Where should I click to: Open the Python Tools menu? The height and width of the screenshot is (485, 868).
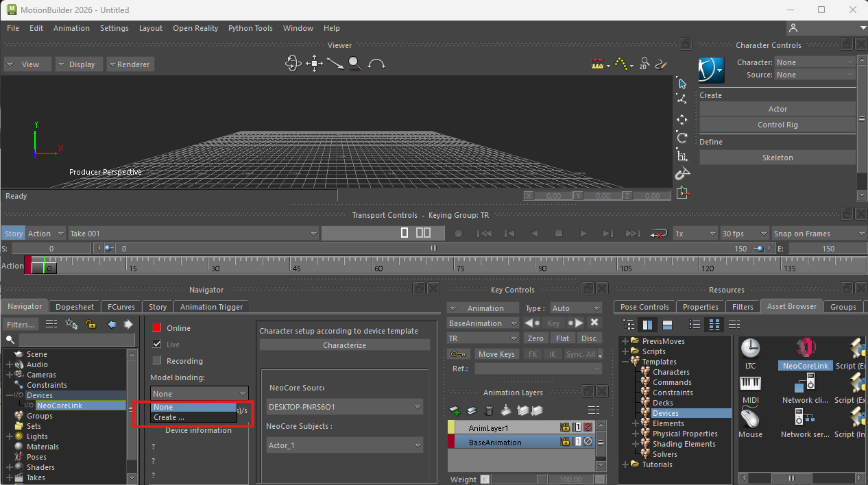click(250, 28)
